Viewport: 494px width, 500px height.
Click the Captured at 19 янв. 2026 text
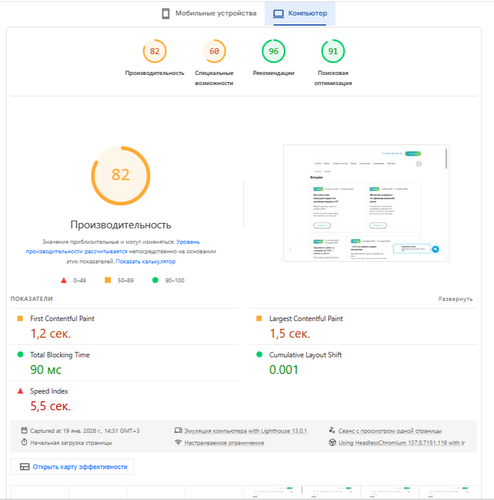85,431
